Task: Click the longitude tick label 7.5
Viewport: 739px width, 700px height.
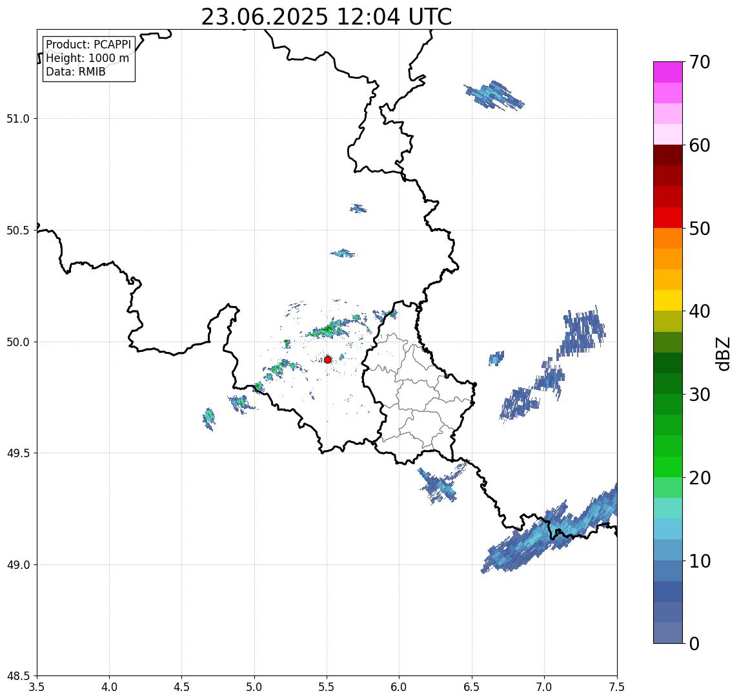Action: pos(617,687)
